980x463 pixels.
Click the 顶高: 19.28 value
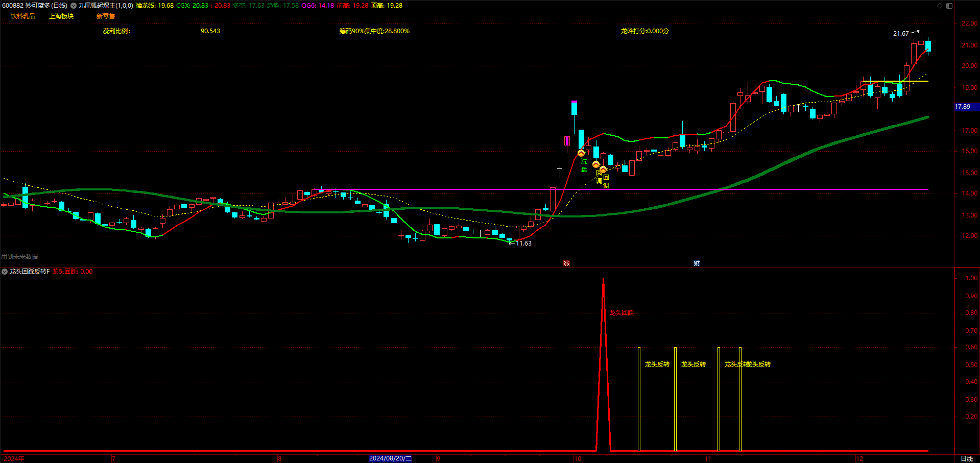coord(387,6)
